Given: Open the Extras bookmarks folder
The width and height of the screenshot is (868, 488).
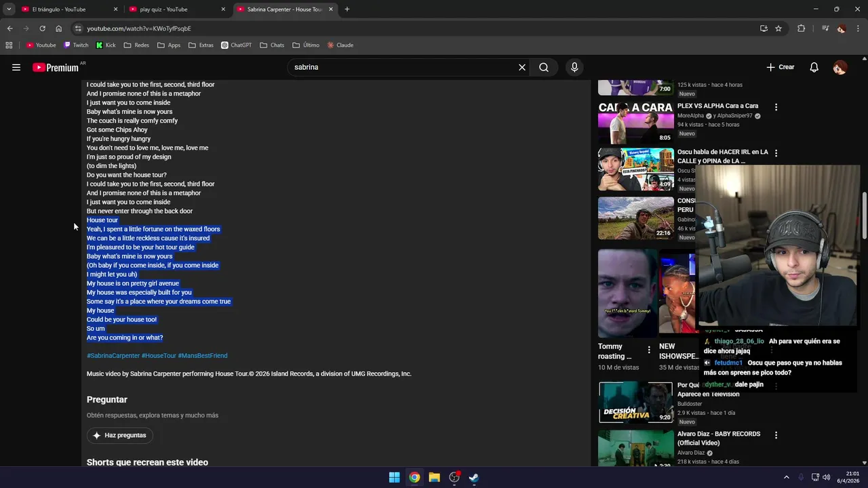Looking at the screenshot, I should click(x=201, y=45).
